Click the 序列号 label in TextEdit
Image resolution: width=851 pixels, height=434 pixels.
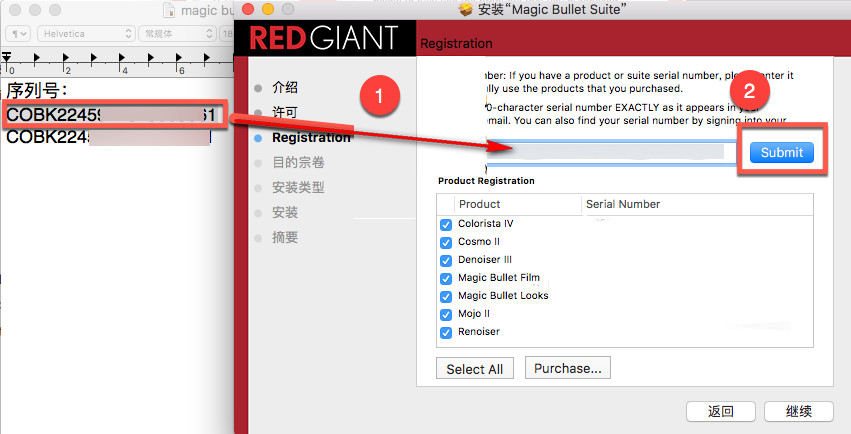[x=36, y=90]
